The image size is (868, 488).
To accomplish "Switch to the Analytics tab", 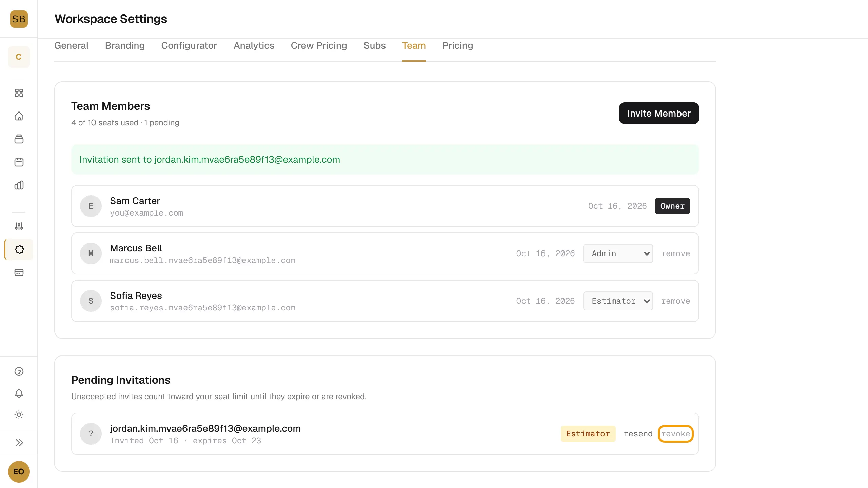I will [254, 46].
